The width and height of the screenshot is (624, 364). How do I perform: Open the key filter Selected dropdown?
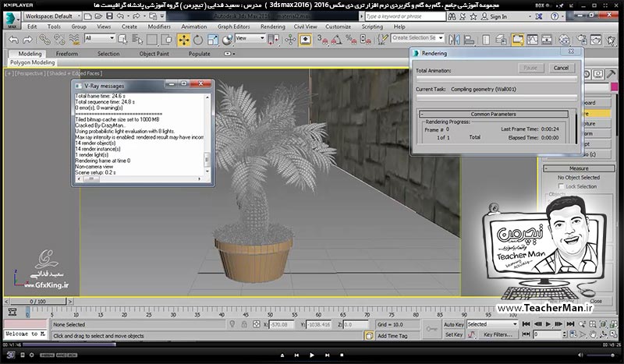[x=492, y=324]
